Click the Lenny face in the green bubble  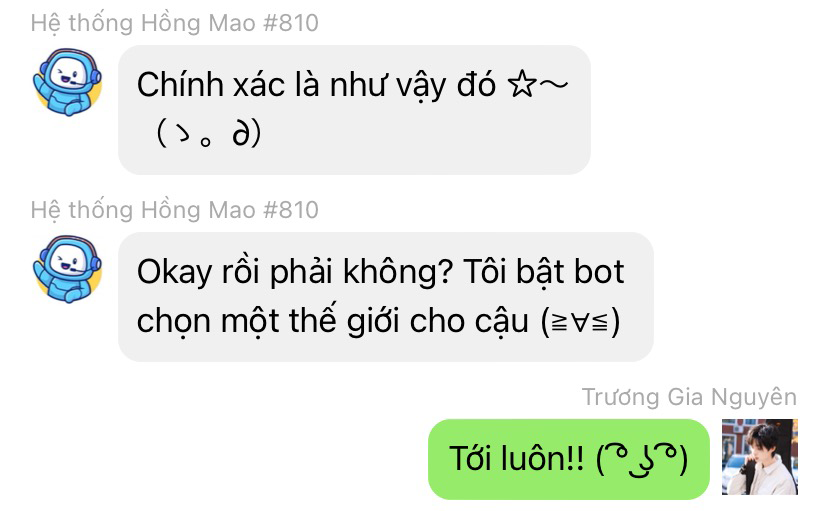coord(642,459)
